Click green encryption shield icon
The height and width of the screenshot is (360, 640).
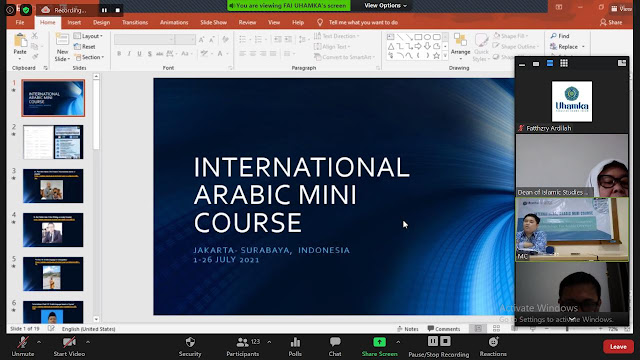click(26, 10)
